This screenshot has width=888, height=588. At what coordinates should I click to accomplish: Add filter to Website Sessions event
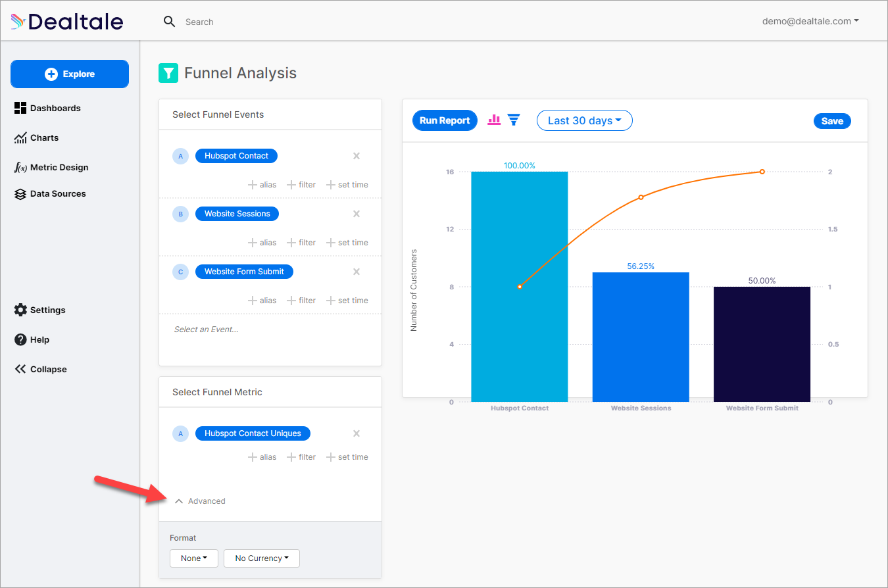point(301,243)
